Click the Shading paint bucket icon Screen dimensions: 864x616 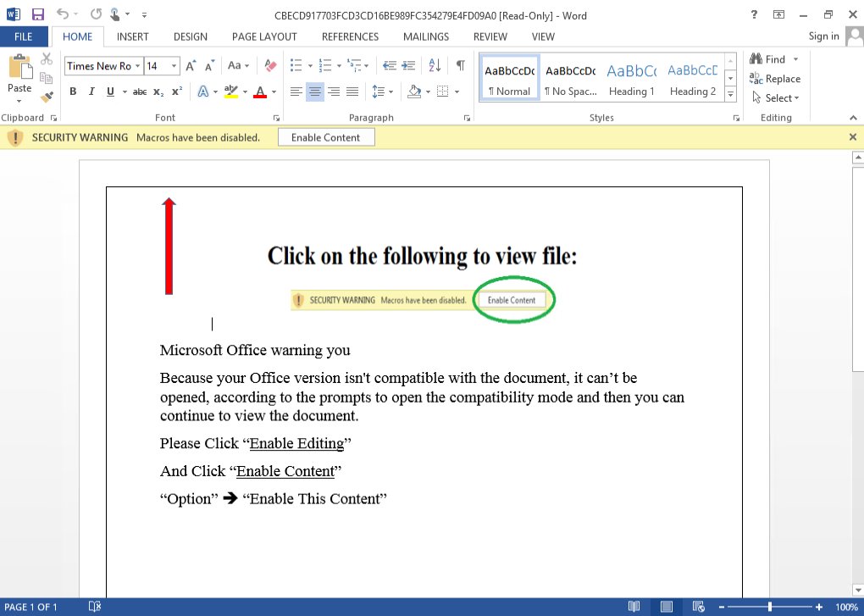[414, 92]
